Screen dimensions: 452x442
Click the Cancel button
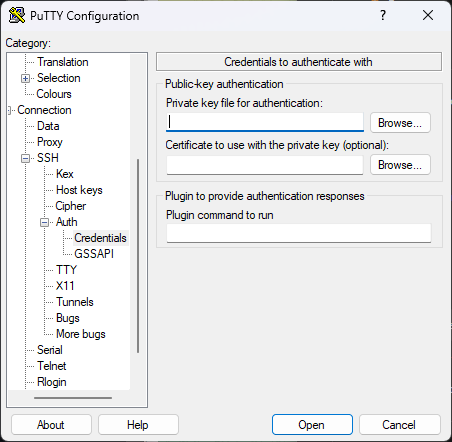[399, 425]
